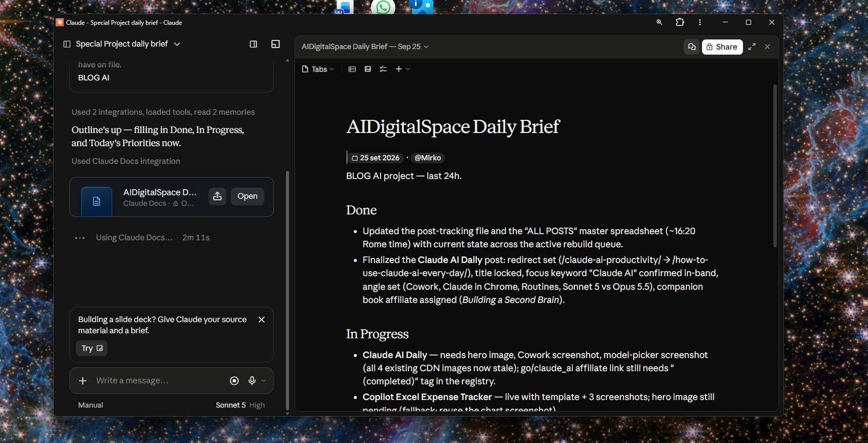868x443 pixels.
Task: Click the document vertical scrollbar
Action: [x=774, y=166]
